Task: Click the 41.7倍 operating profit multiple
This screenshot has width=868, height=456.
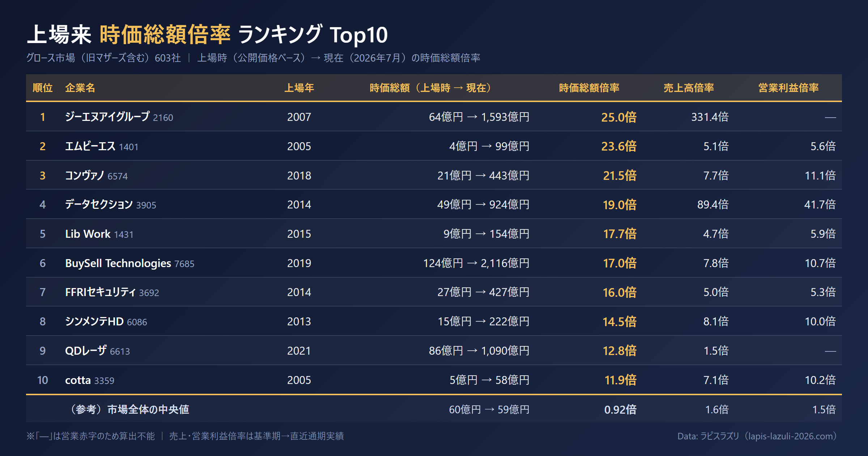Action: click(820, 204)
